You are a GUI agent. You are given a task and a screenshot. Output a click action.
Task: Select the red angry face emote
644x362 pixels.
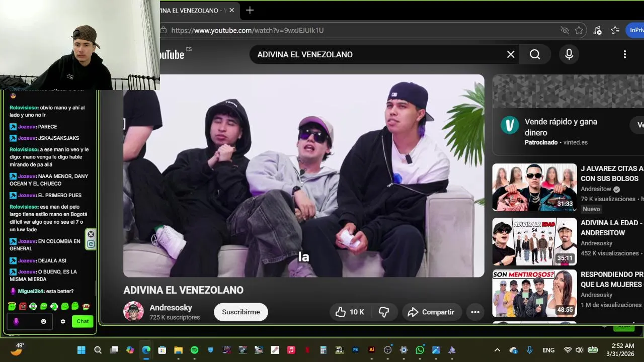(23, 306)
